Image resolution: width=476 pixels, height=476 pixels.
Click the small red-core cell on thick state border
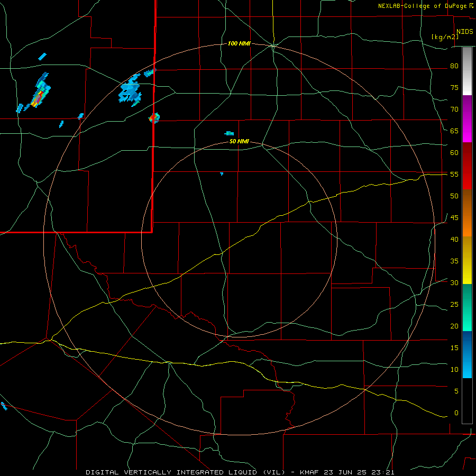point(154,117)
